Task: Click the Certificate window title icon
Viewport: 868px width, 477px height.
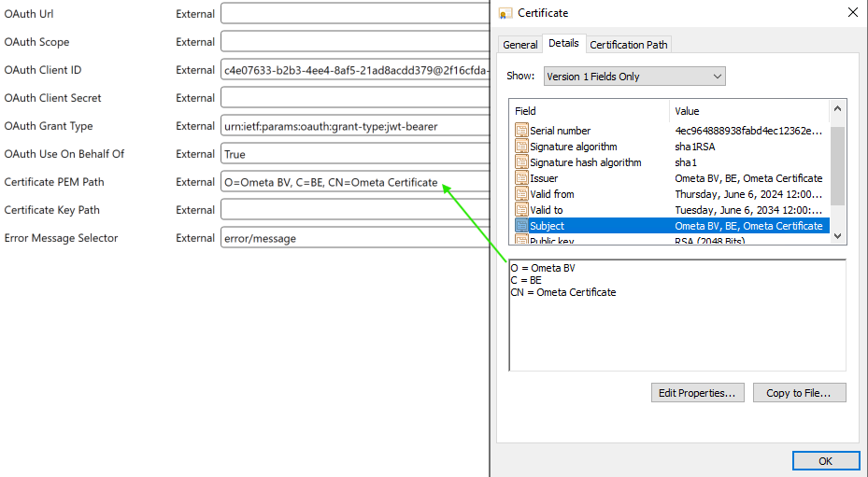Action: (505, 13)
